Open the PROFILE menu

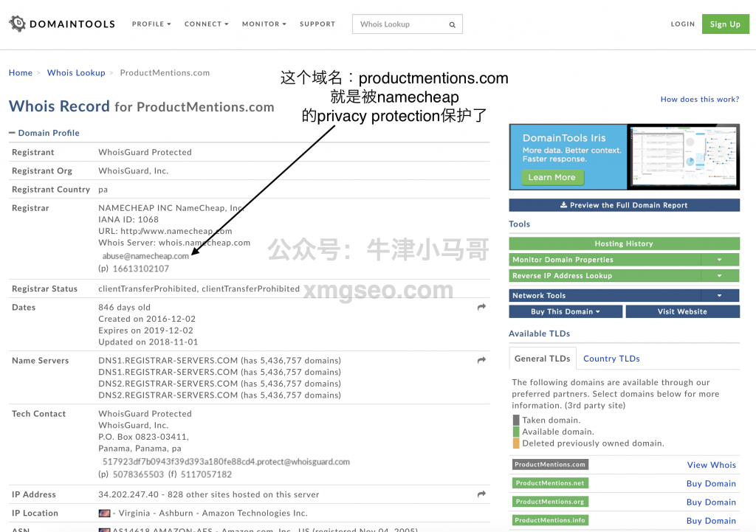pos(151,24)
